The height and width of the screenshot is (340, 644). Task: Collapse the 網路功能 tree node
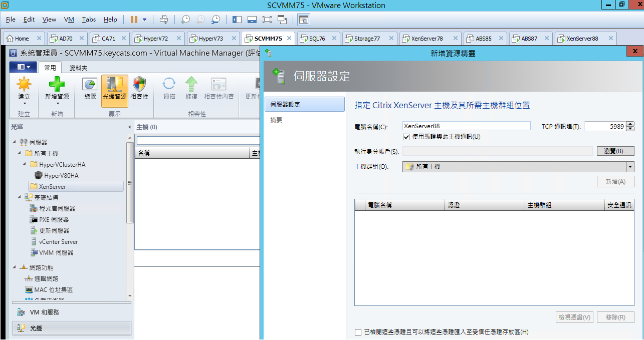(x=14, y=268)
